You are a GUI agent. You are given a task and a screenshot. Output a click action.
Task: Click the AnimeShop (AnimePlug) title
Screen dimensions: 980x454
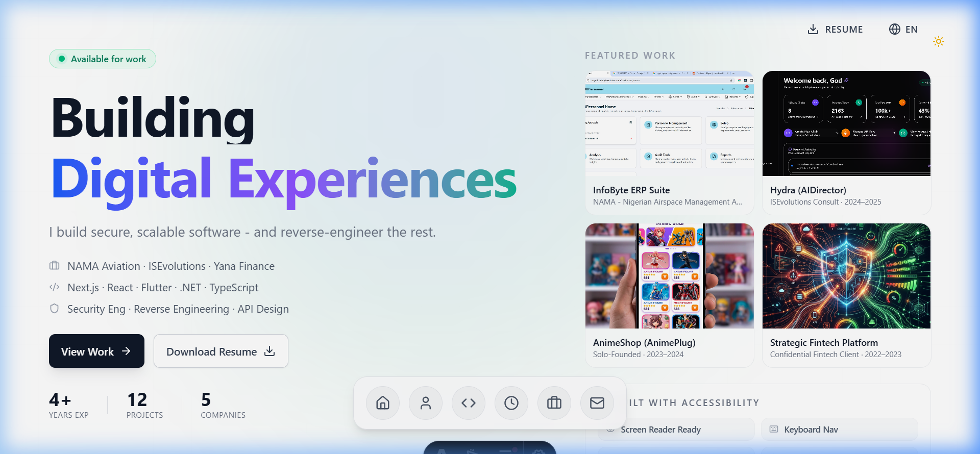click(644, 342)
